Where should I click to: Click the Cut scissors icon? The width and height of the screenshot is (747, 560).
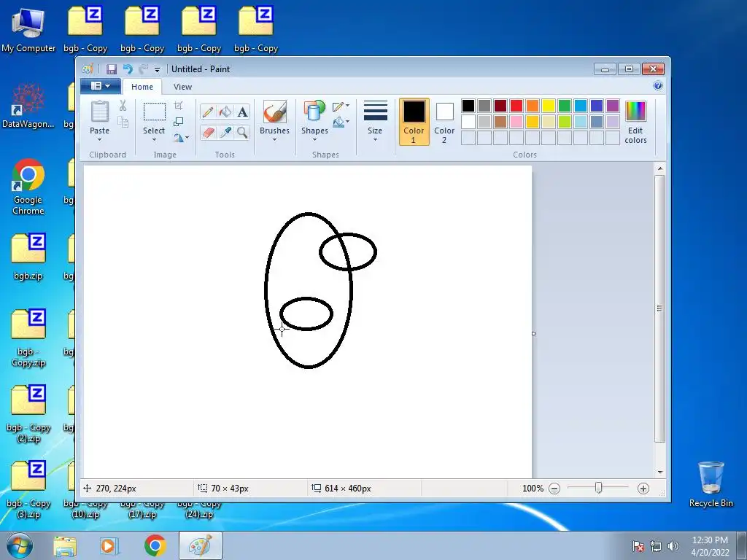(x=123, y=106)
